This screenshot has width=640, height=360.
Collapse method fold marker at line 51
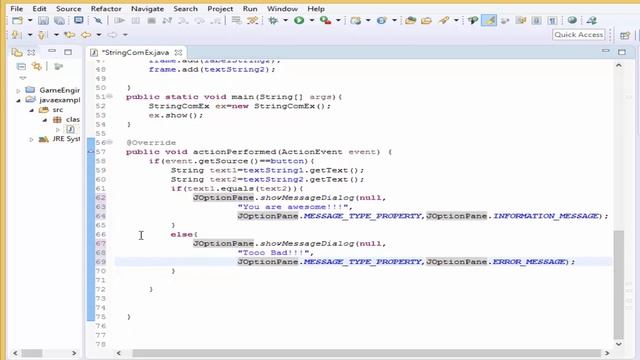click(x=110, y=96)
